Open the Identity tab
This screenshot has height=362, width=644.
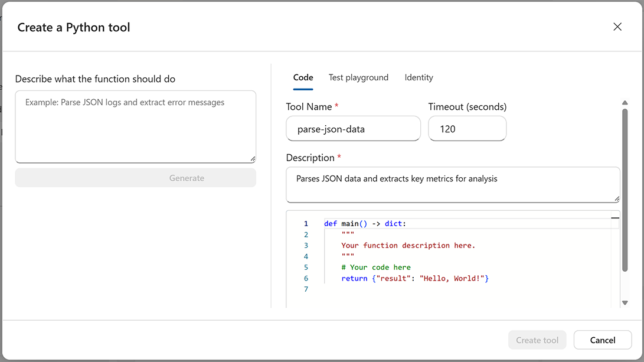point(419,77)
